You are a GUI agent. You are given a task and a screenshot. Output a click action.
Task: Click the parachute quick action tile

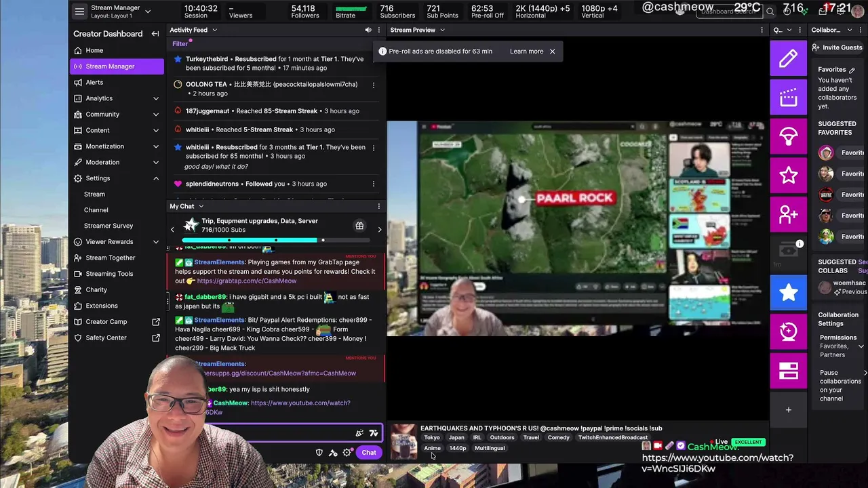click(x=788, y=136)
